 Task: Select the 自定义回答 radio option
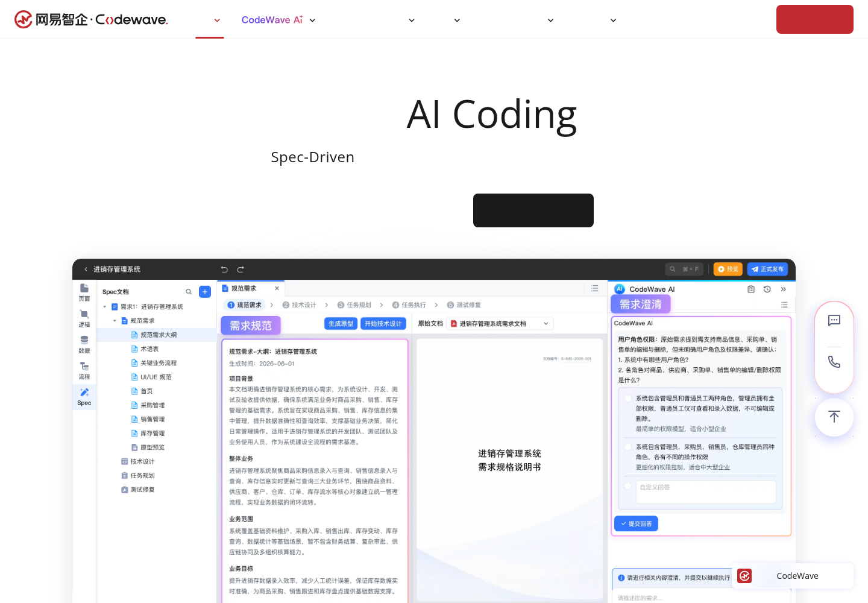click(x=628, y=486)
